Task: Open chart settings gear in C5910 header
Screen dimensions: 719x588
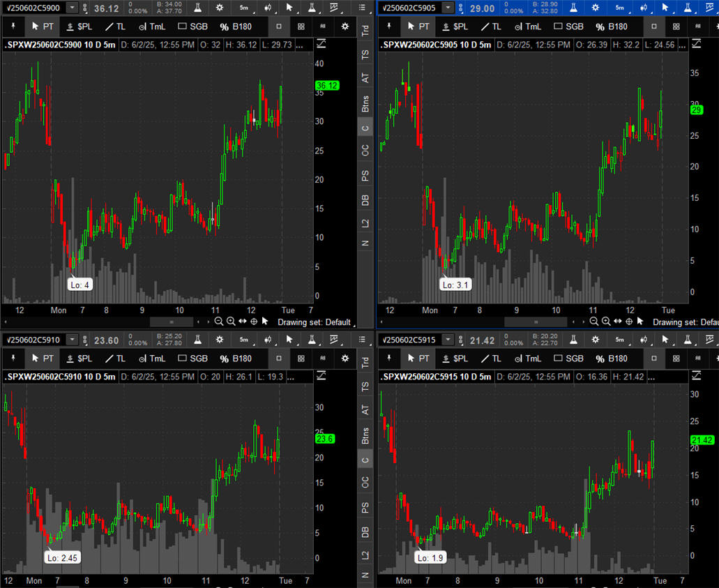Action: (220, 340)
